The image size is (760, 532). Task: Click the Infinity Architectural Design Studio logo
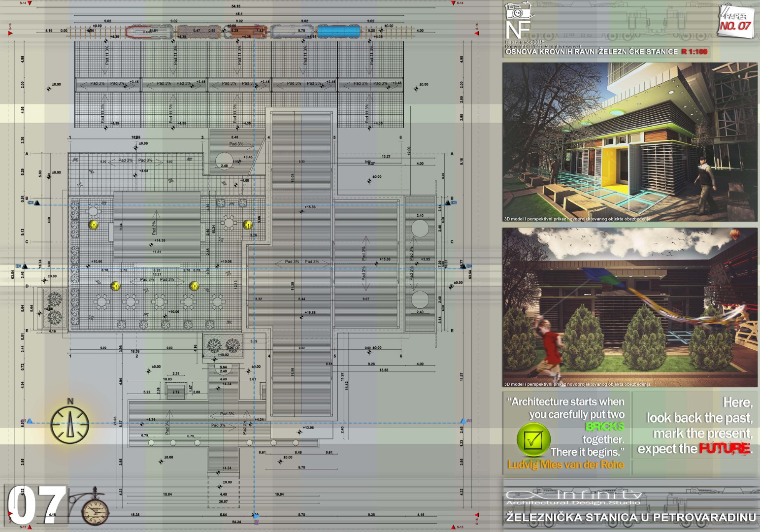[574, 498]
